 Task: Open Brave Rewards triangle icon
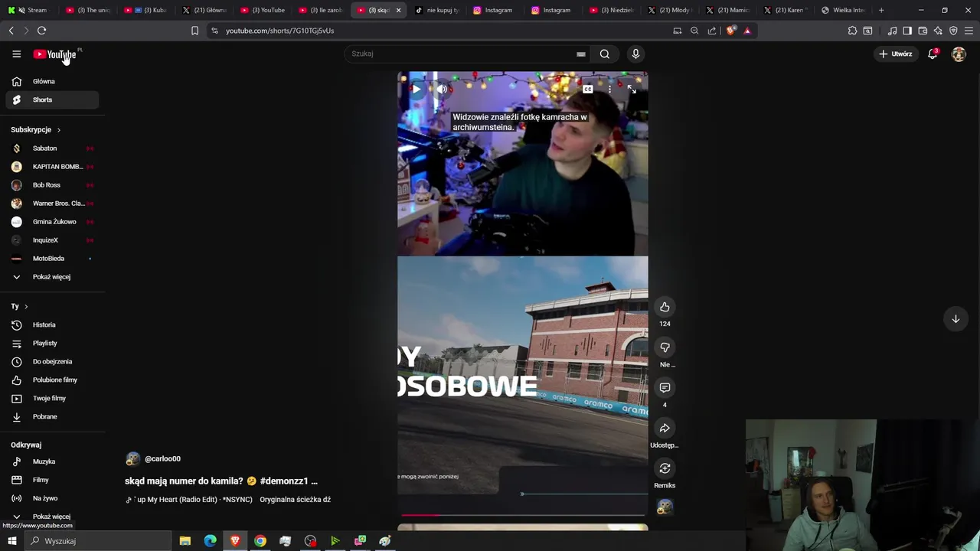coord(747,31)
